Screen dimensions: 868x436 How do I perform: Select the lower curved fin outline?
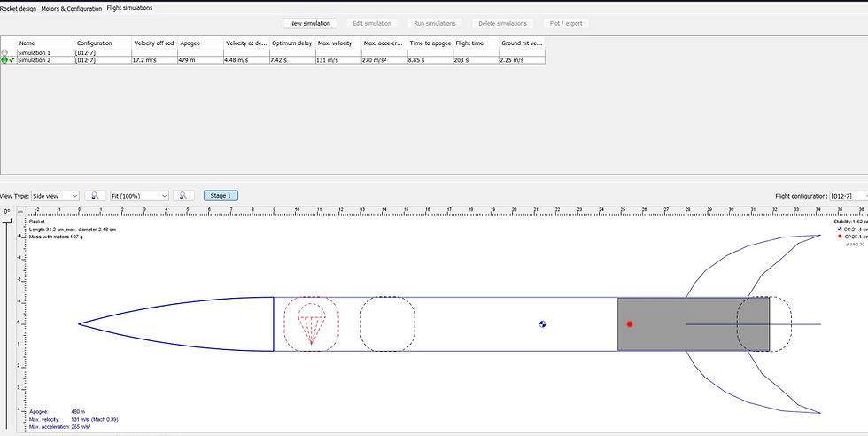[753, 382]
